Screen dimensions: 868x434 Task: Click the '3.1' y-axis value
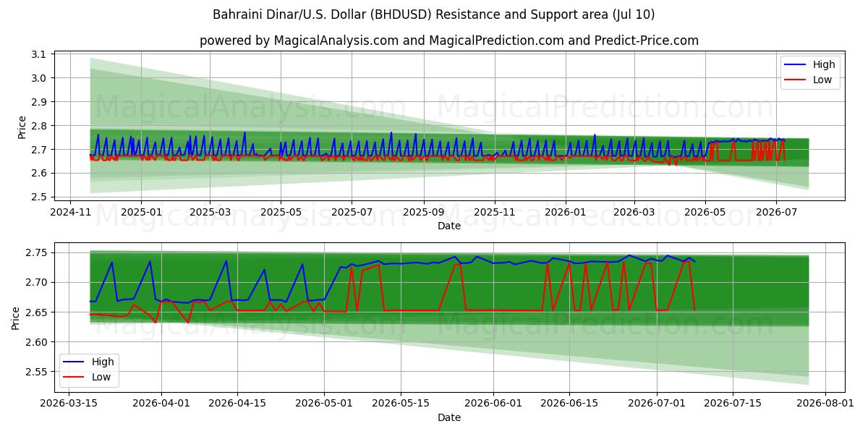tap(39, 54)
